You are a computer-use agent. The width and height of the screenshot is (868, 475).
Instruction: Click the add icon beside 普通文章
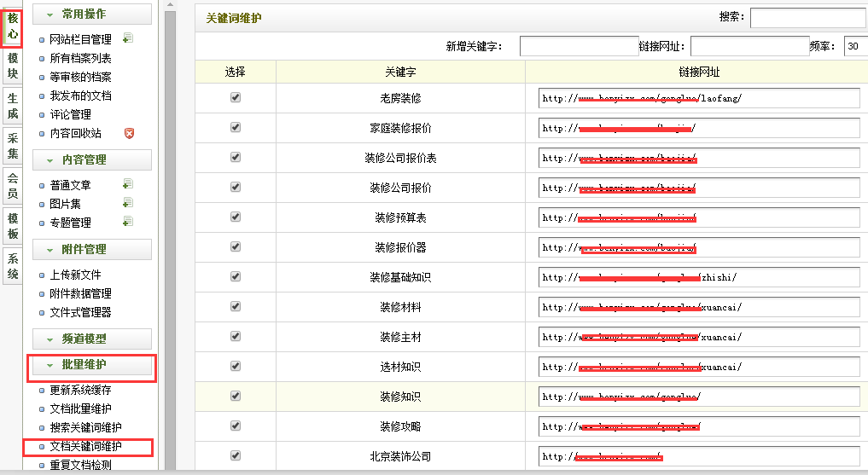(128, 184)
